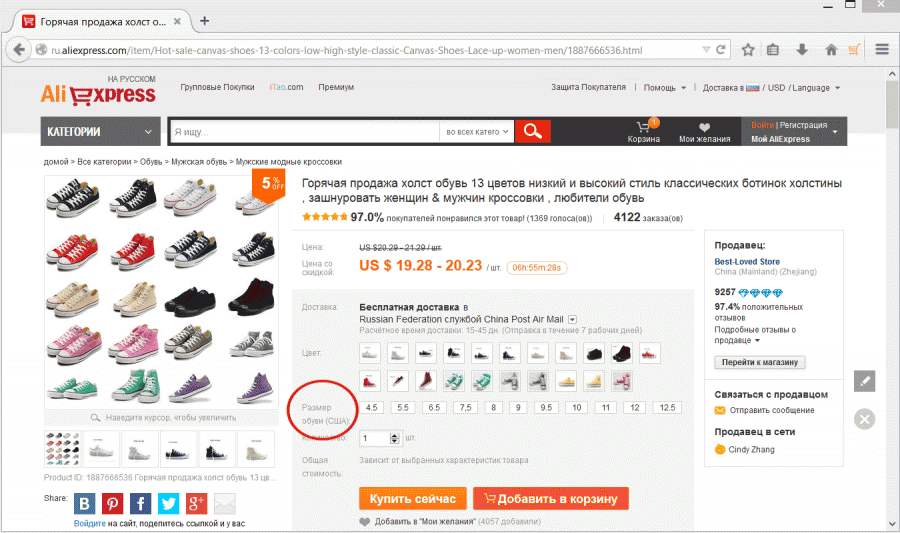Select the first multi-shoe gallery thumbnail
This screenshot has height=533, width=900.
(x=62, y=449)
